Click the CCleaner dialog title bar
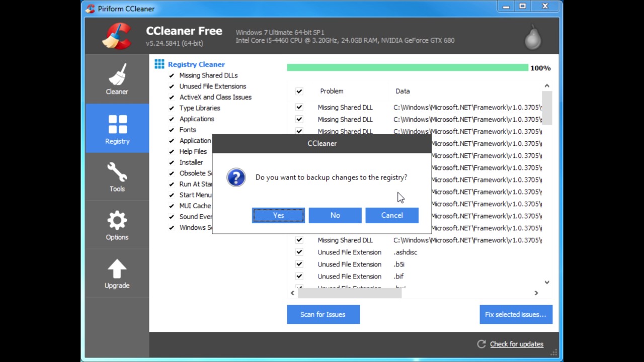Viewport: 644px width, 362px height. [322, 143]
